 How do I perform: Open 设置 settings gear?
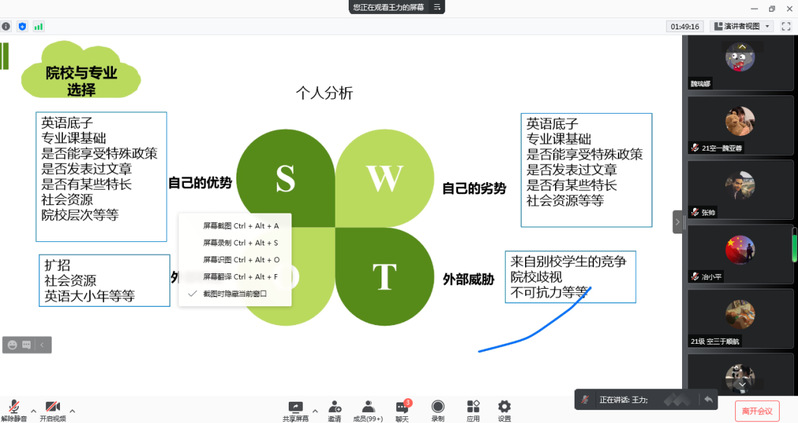click(504, 406)
